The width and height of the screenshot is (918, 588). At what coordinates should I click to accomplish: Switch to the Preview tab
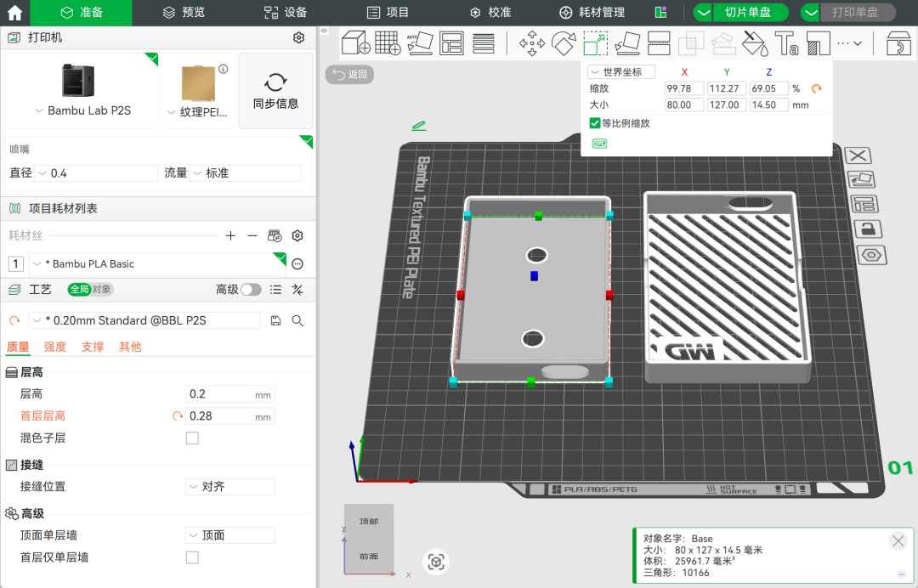coord(184,12)
